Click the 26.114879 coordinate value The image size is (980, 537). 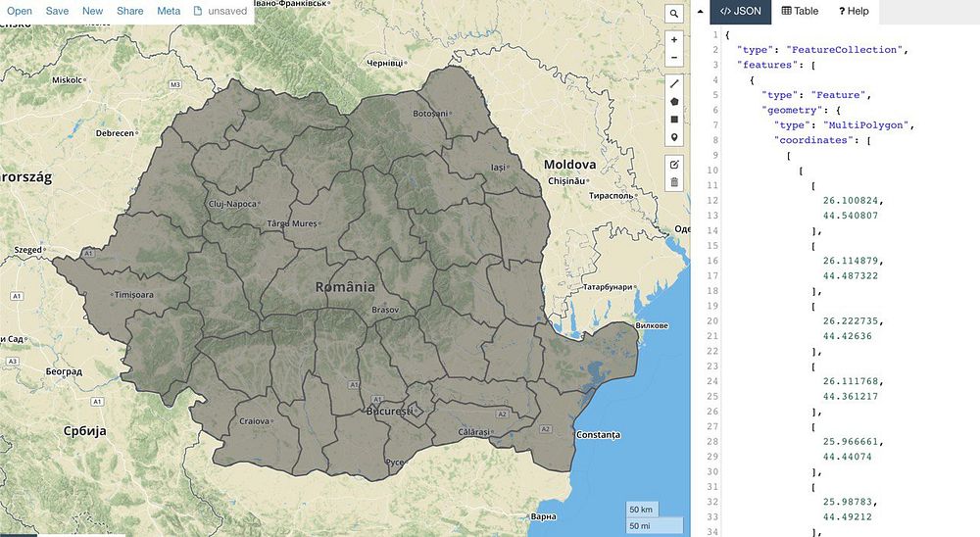coord(850,261)
